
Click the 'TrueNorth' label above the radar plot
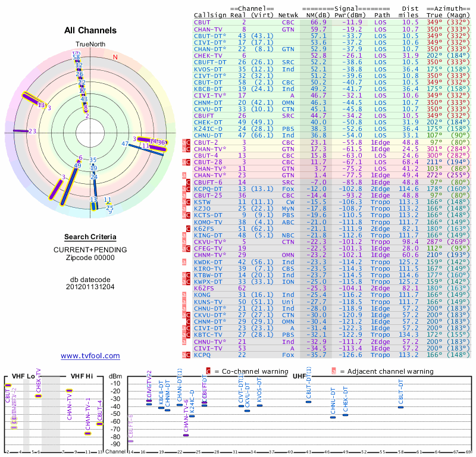pyautogui.click(x=90, y=45)
